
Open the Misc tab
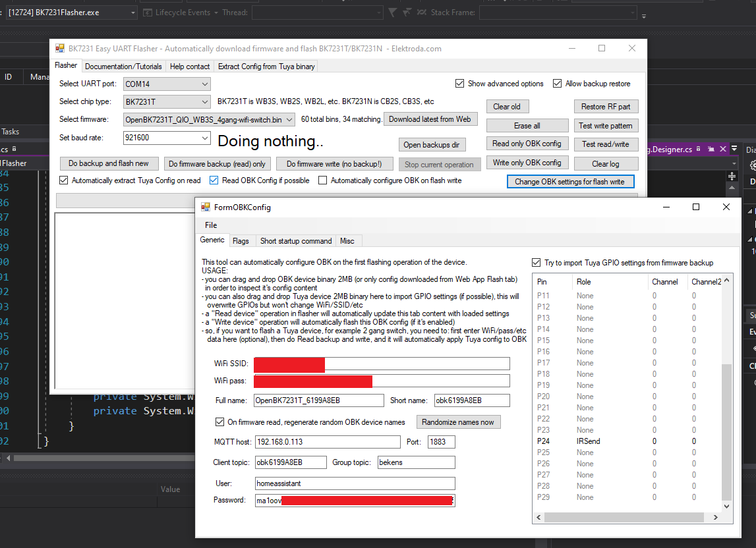tap(347, 241)
